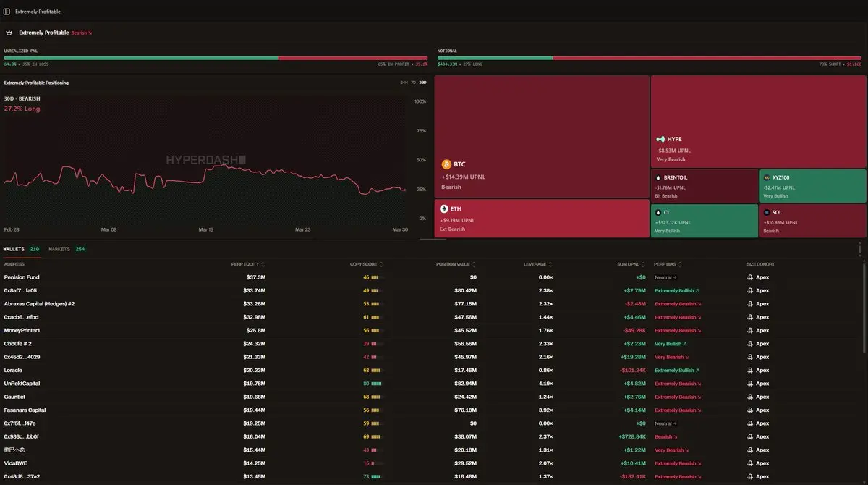Open the Abraxas Capital (Hedges) #2 wallet

[39, 304]
